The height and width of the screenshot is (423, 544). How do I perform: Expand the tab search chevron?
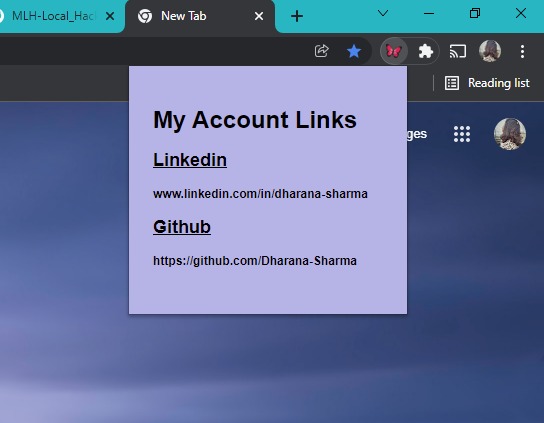383,14
